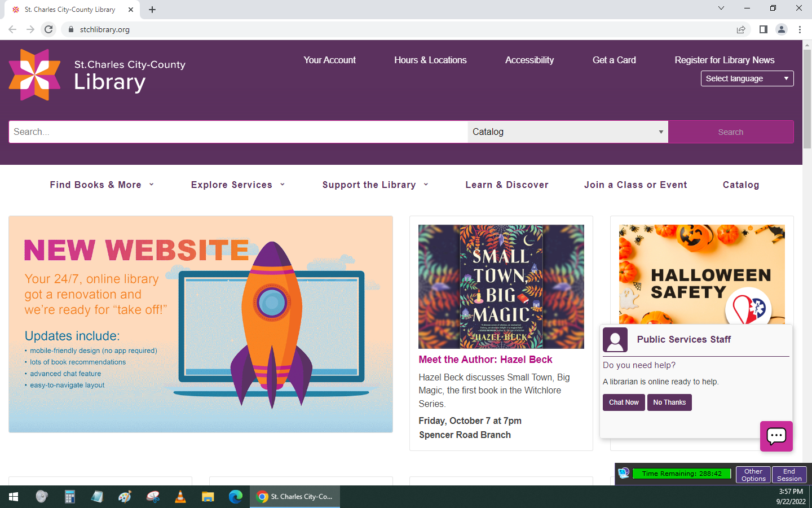The height and width of the screenshot is (508, 812).
Task: Click the page vertical scrollbar thumb
Action: pos(807,99)
